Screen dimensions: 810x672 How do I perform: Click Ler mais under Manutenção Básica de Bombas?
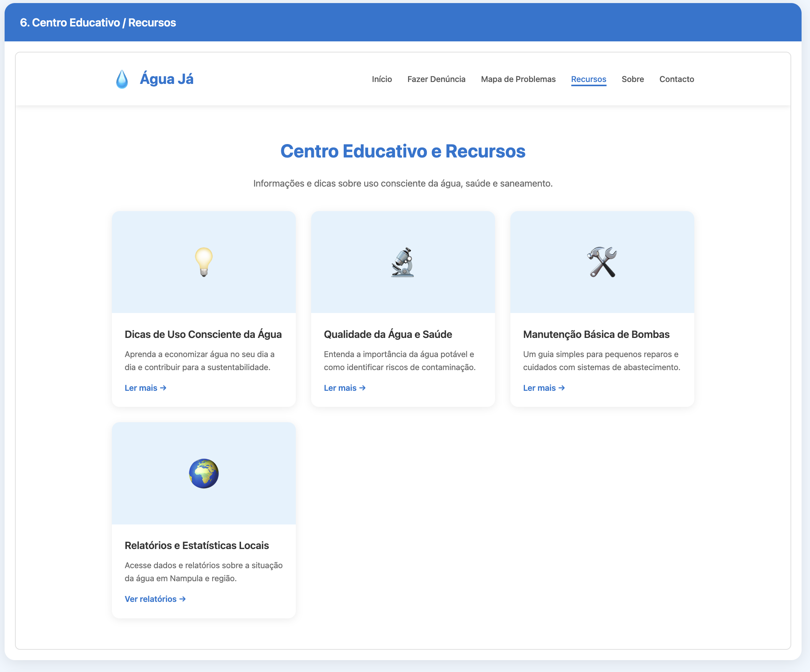tap(544, 388)
